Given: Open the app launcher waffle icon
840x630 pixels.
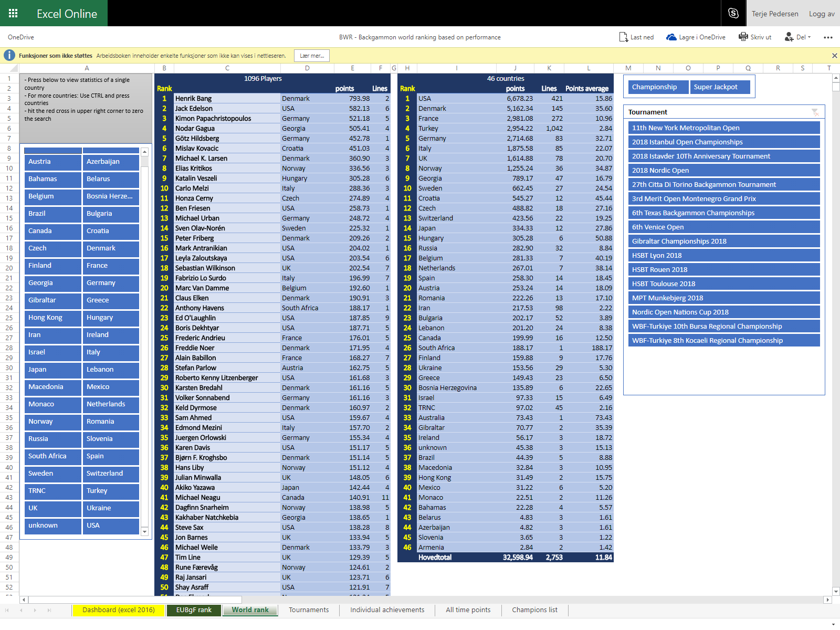Looking at the screenshot, I should point(13,13).
